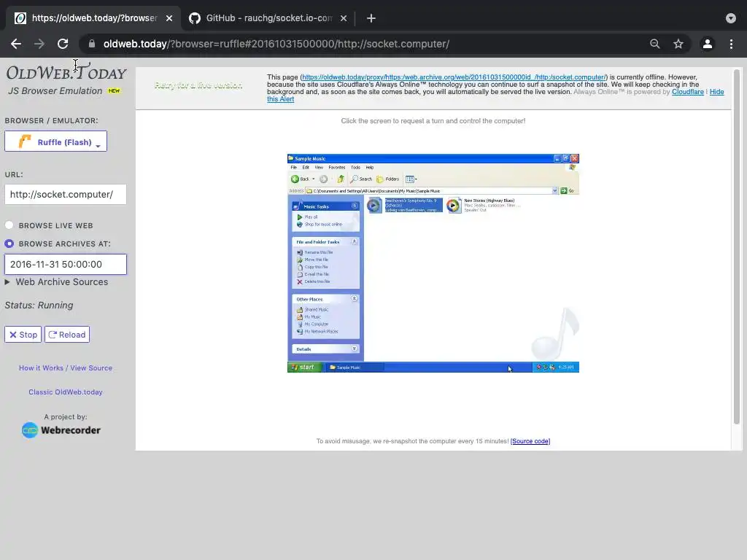
Task: Collapse the Music Tasks panel
Action: pos(355,206)
